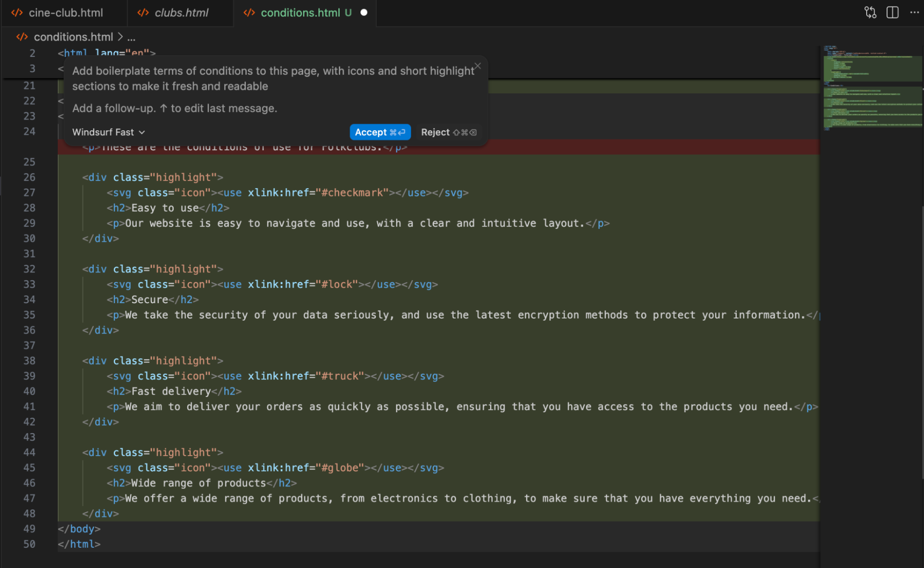The width and height of the screenshot is (924, 568).
Task: Click the 'Wide range of products' heading line
Action: point(202,483)
